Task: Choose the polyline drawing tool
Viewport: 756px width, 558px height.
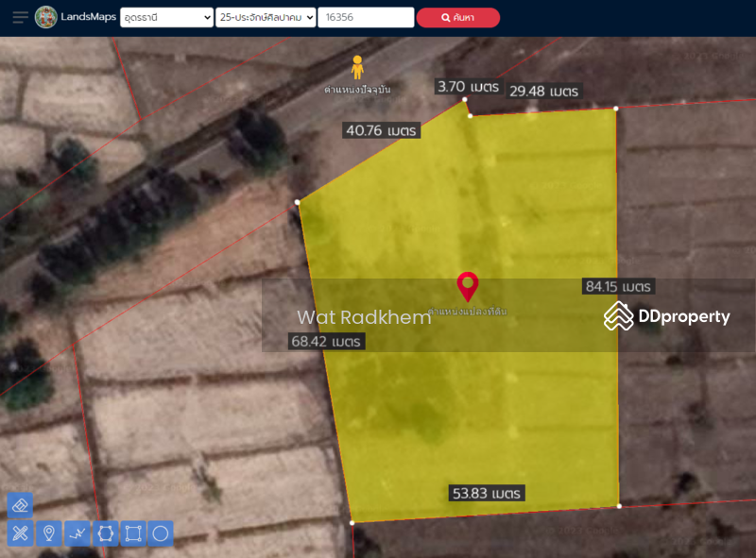Action: (x=77, y=533)
